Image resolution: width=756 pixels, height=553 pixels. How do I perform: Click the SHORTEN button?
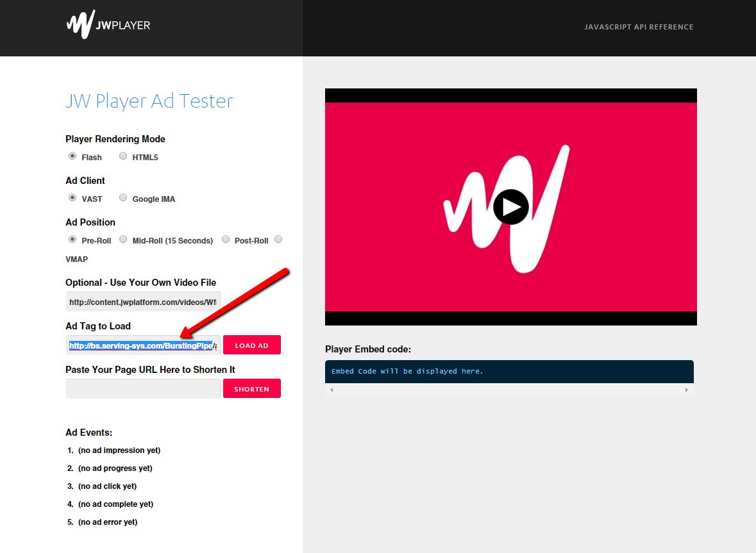[x=251, y=388]
